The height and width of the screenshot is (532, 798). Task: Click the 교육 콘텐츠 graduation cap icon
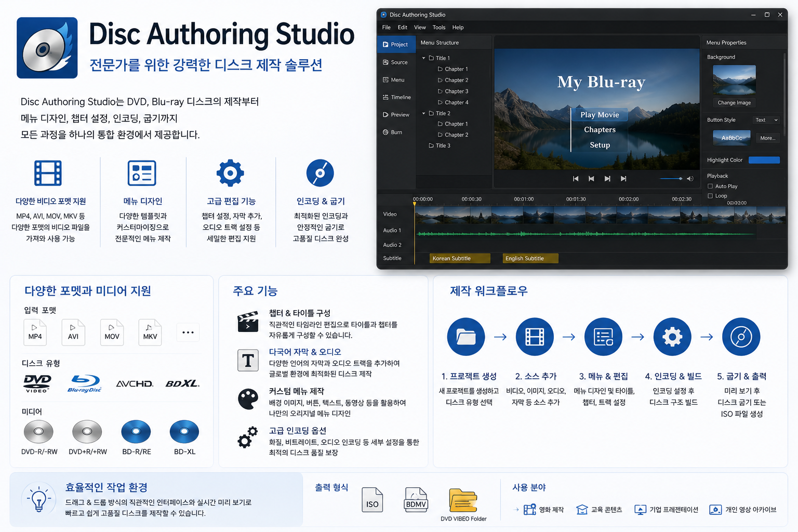[x=582, y=510]
